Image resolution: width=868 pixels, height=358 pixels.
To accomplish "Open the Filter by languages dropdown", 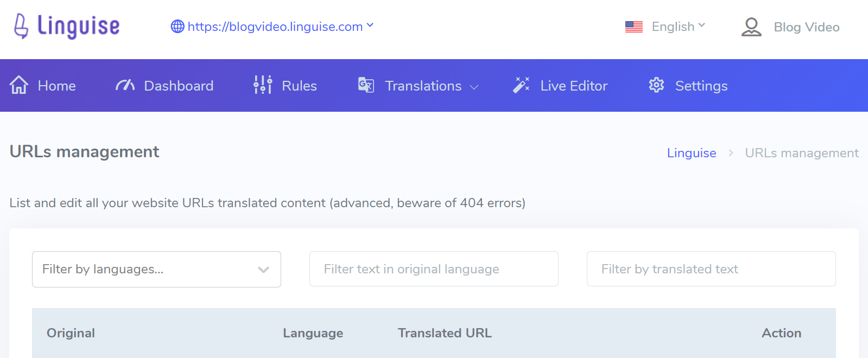I will (x=156, y=269).
